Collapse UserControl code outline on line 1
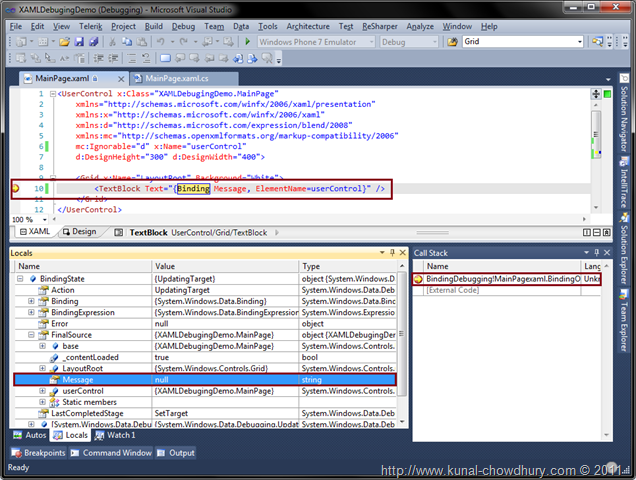This screenshot has height=480, width=636. pyautogui.click(x=53, y=94)
